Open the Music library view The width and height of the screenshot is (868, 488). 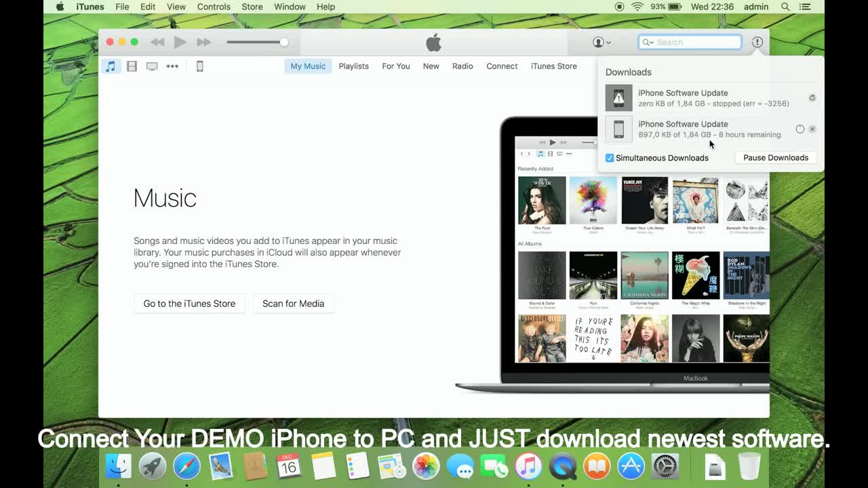pos(111,66)
